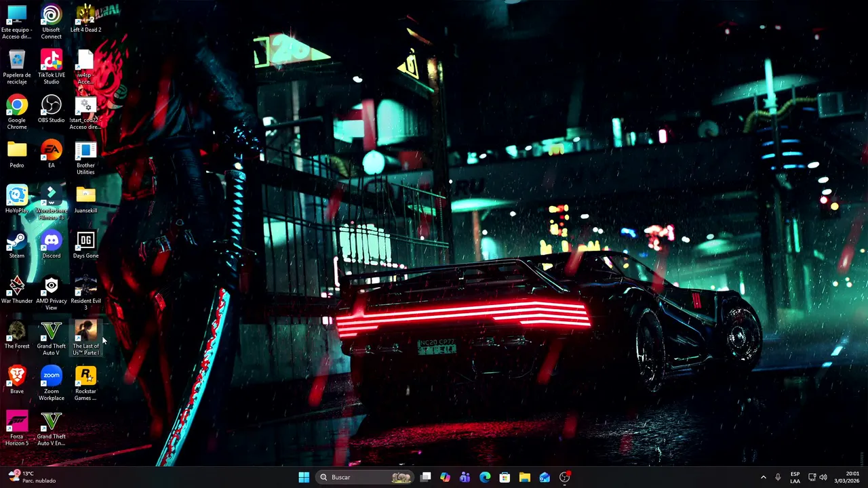Open Microsoft Edge from the taskbar

point(485,477)
